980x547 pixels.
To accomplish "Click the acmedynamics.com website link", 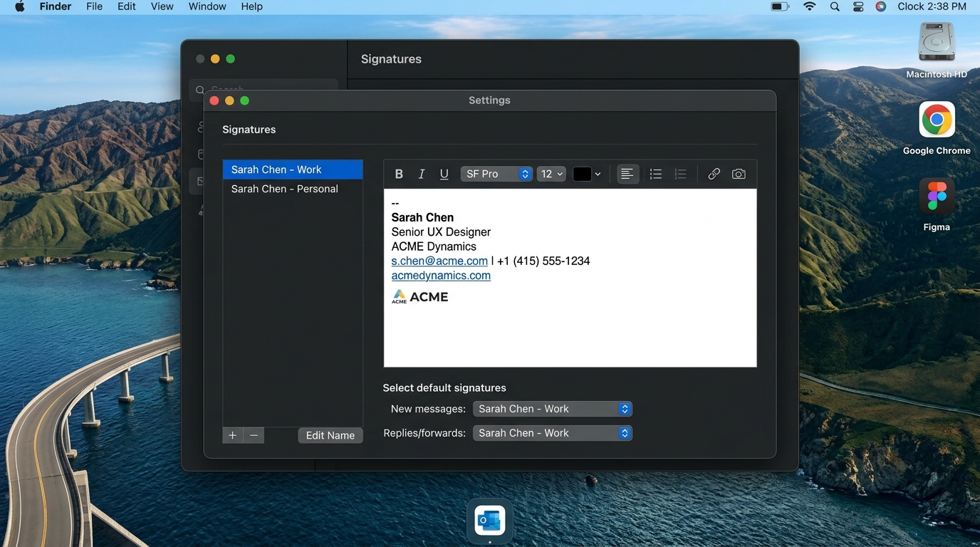I will [441, 276].
